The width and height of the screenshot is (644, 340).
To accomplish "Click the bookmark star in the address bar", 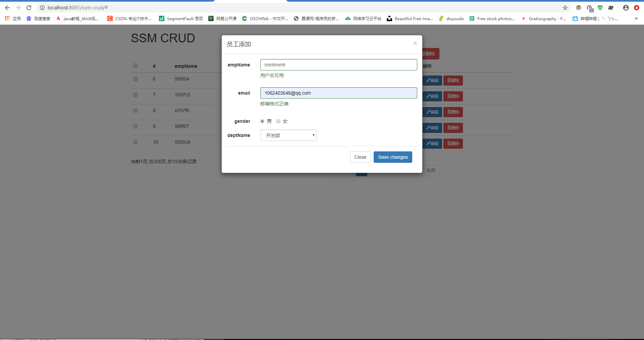I will [565, 8].
